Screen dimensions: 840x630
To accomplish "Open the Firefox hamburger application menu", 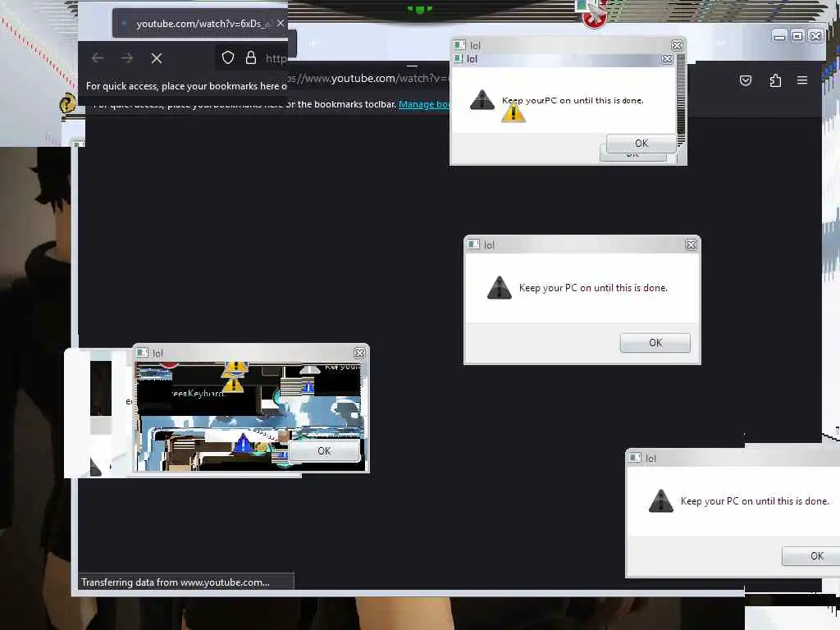I will (x=802, y=80).
